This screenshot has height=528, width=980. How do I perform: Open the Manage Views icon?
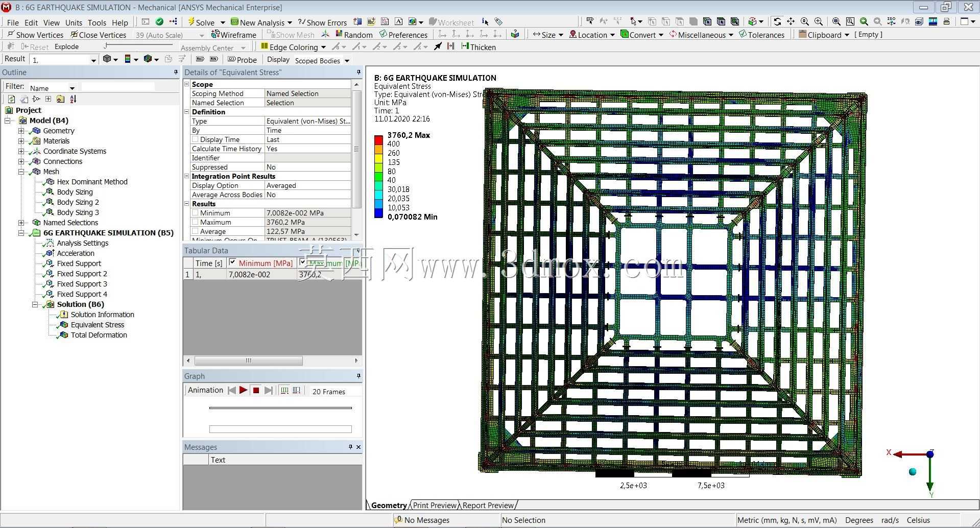[x=919, y=21]
